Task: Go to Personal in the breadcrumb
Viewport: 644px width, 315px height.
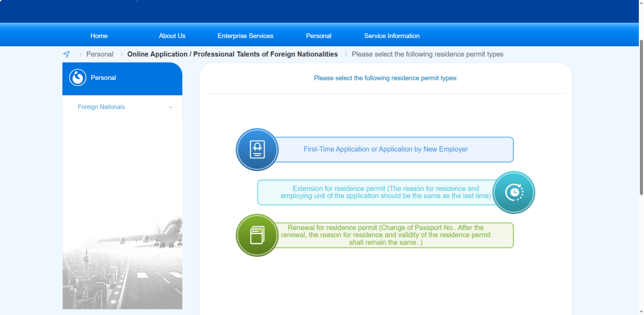Action: (x=100, y=54)
